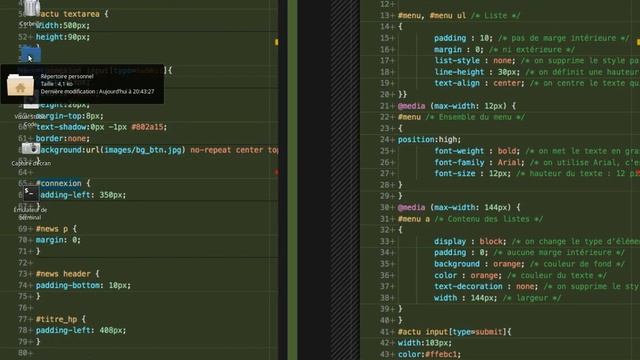The image size is (640, 360).
Task: Click line number 12 in right pane
Action: pos(384,4)
